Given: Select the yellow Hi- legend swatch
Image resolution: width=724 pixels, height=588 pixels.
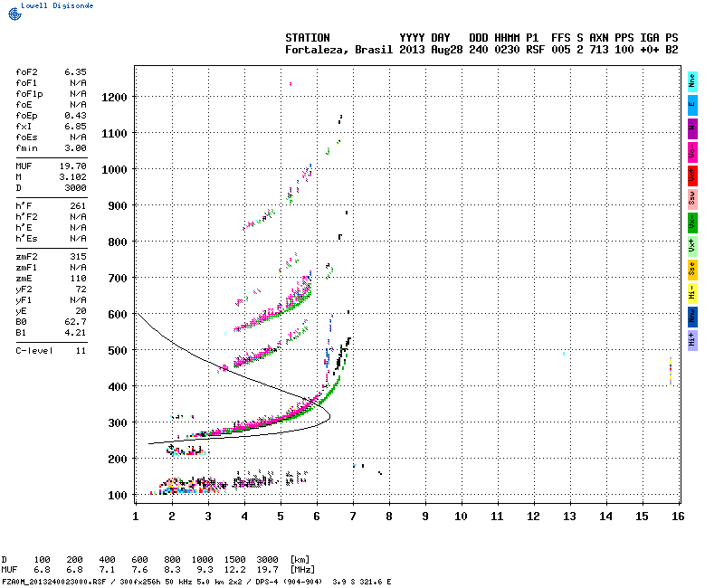Looking at the screenshot, I should 692,293.
